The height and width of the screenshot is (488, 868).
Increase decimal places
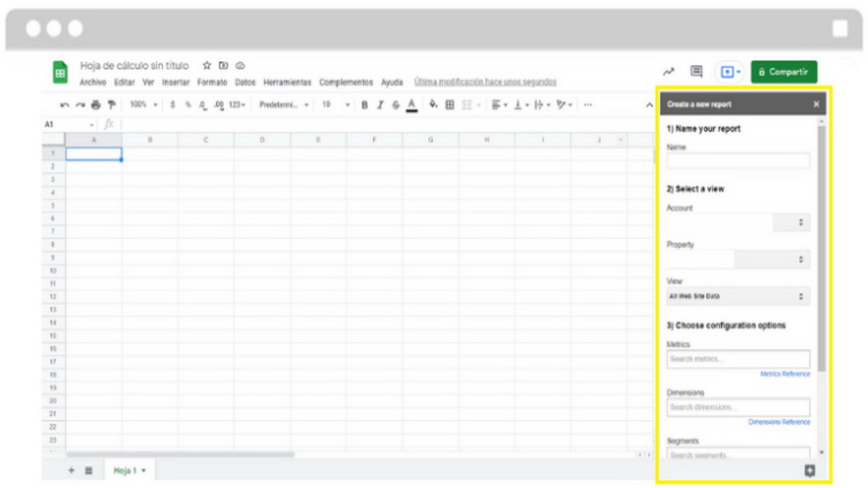click(x=219, y=105)
